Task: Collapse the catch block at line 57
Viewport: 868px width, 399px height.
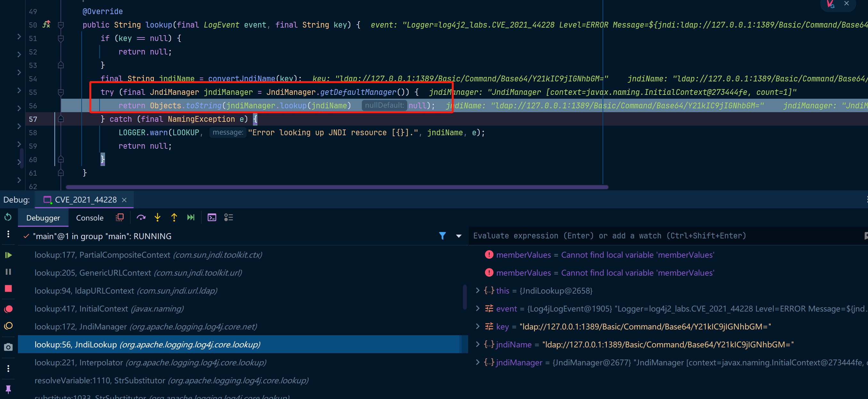Action: click(x=61, y=119)
